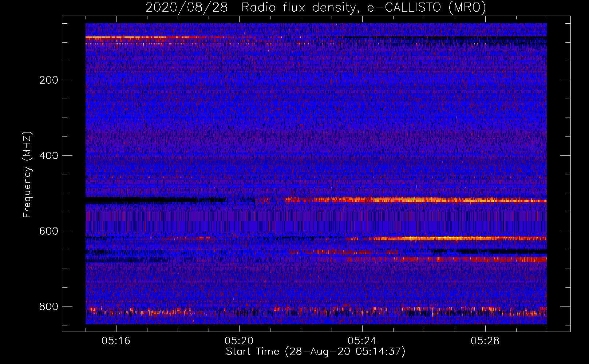589x364 pixels.
Task: Click the 800 frequency tick label
Action: point(49,307)
